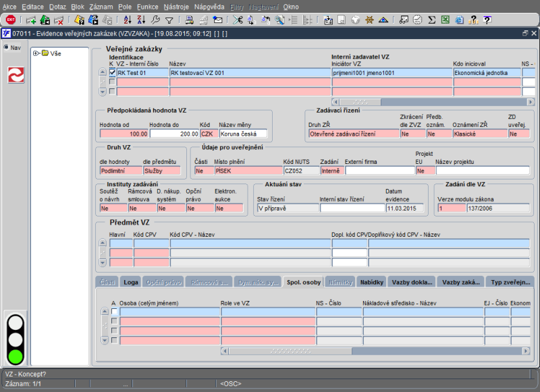Click the filter funnel icon
540x392 pixels.
point(169,20)
